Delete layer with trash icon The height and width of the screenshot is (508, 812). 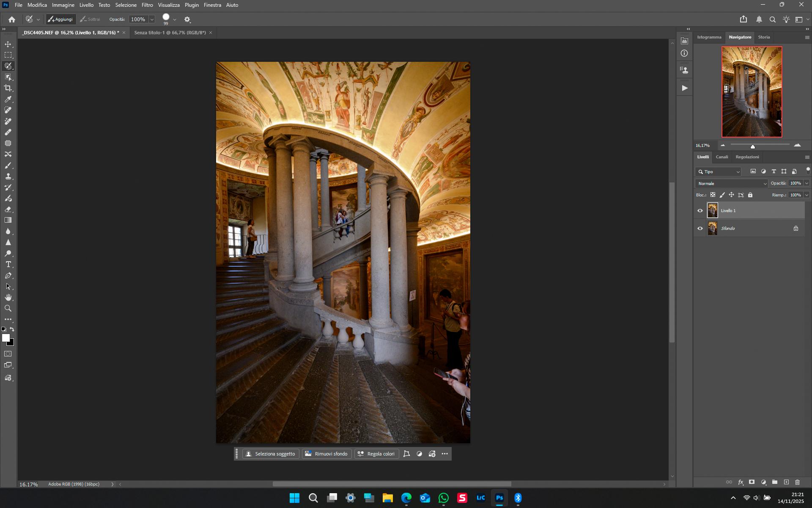tap(798, 482)
